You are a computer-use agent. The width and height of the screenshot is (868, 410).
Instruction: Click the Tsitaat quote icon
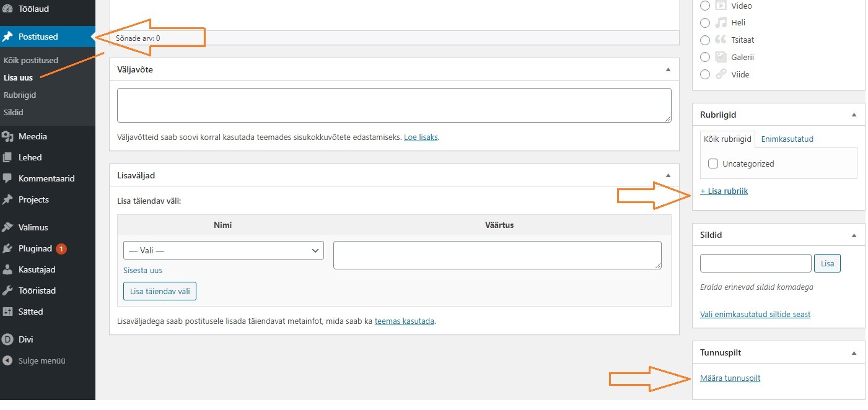[x=721, y=40]
